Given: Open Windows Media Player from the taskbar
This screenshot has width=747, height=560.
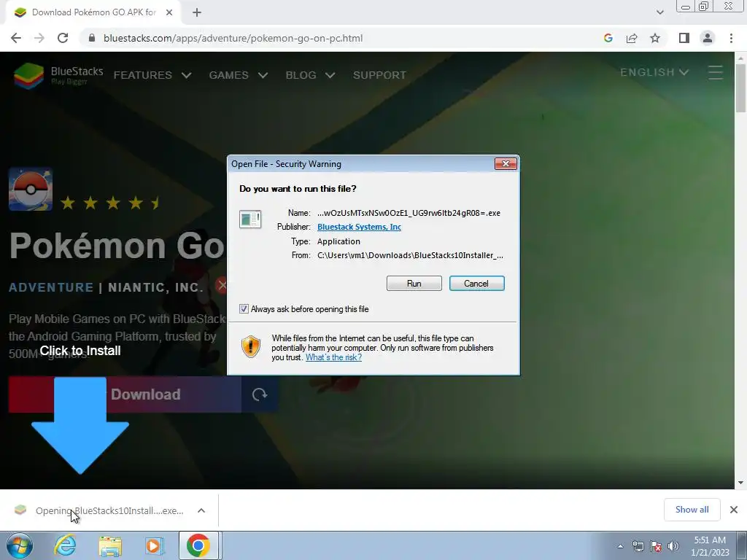Looking at the screenshot, I should point(155,545).
